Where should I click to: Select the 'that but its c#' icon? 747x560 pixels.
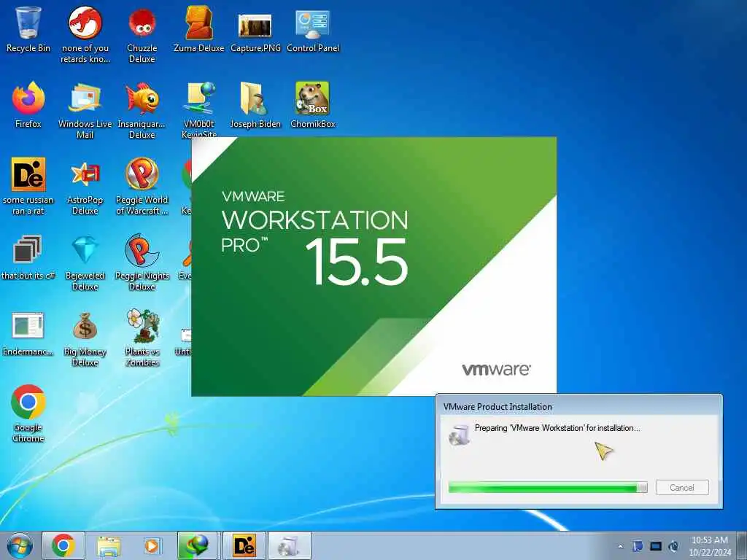tap(28, 256)
